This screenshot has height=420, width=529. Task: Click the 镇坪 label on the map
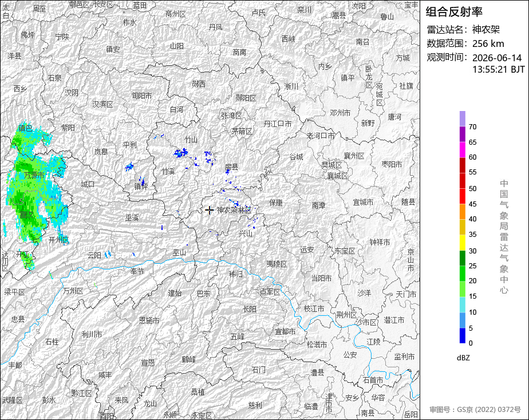tap(141, 186)
